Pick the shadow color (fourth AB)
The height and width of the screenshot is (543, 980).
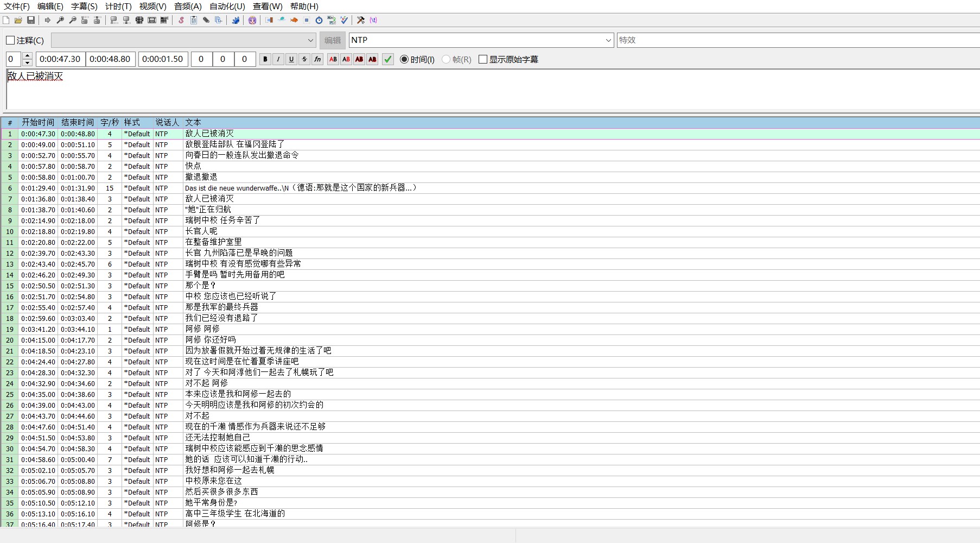click(x=372, y=59)
